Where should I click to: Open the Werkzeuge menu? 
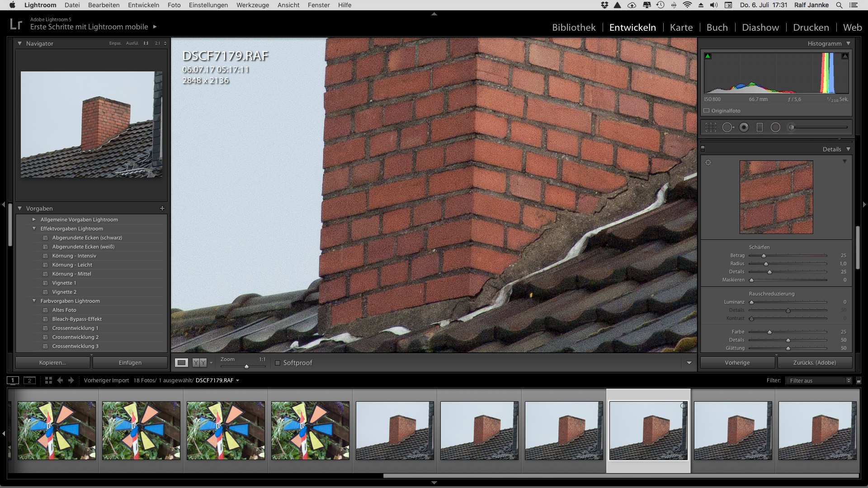click(x=252, y=5)
